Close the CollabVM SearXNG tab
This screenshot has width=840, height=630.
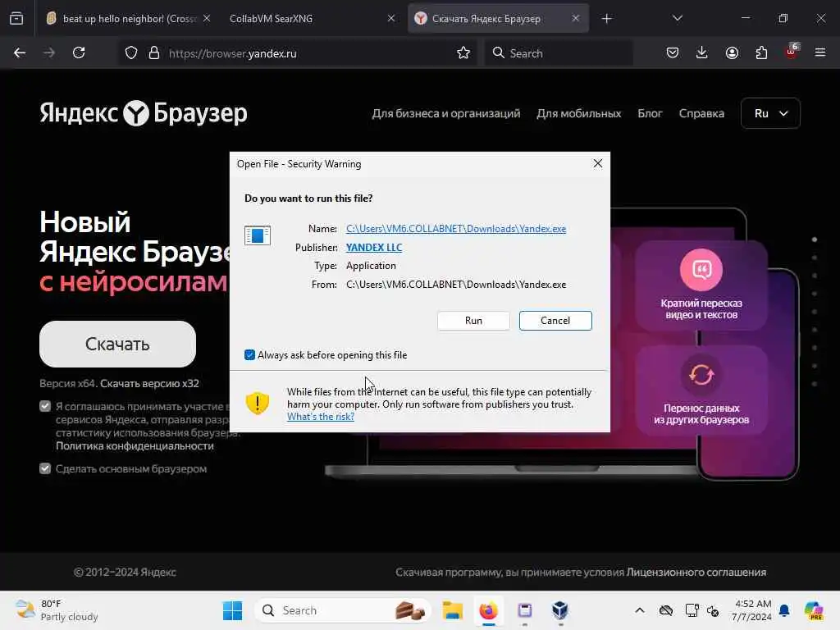(x=391, y=19)
